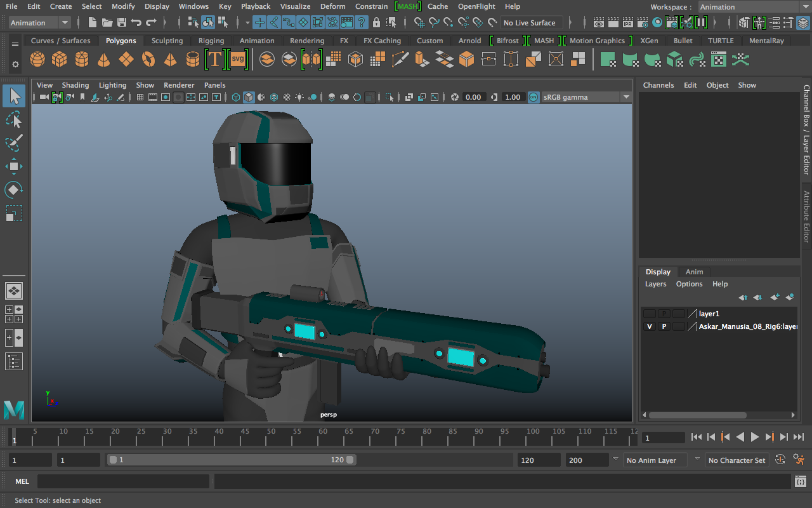
Task: Open the Deform menu
Action: (x=332, y=6)
